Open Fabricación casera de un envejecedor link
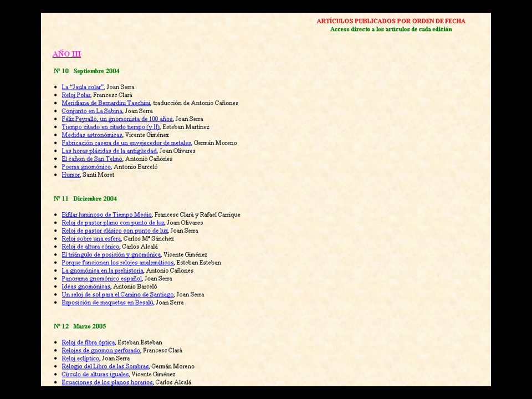 click(x=126, y=143)
